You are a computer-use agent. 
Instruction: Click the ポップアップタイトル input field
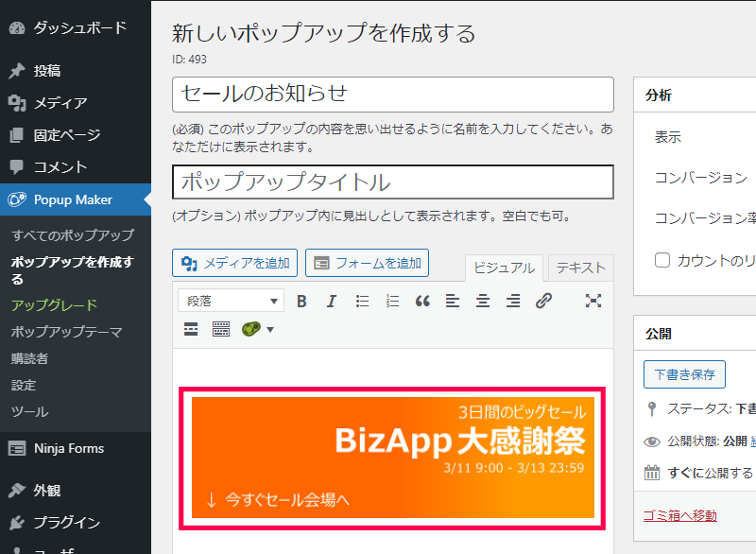(x=393, y=182)
